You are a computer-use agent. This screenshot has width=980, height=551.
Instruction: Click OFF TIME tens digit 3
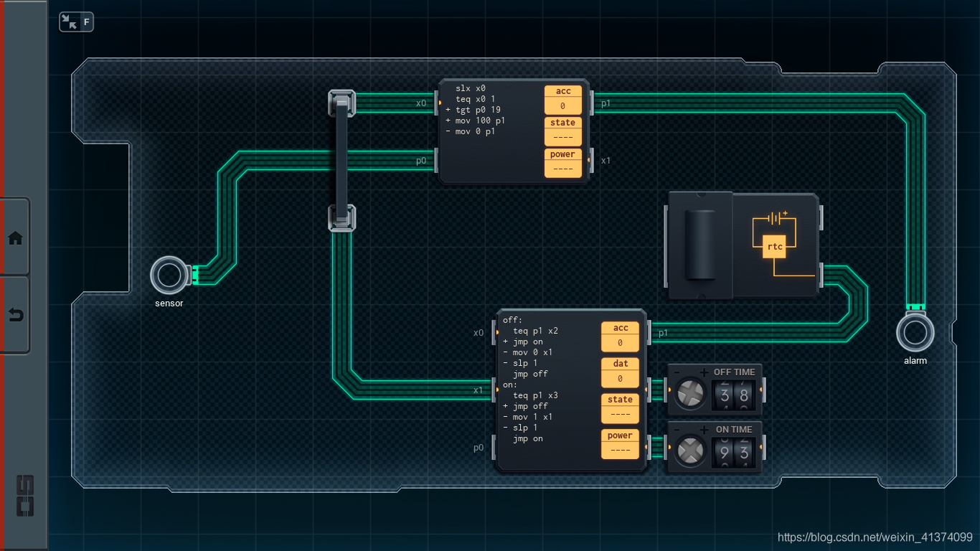[725, 395]
